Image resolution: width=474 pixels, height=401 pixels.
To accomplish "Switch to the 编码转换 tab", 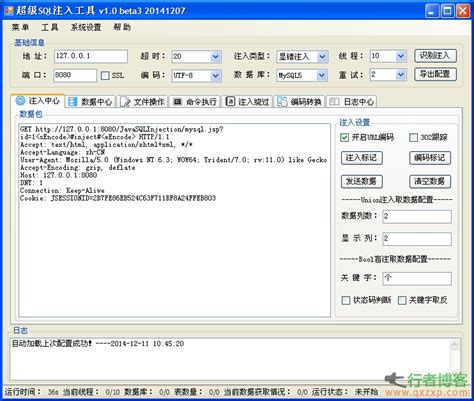I will (300, 102).
